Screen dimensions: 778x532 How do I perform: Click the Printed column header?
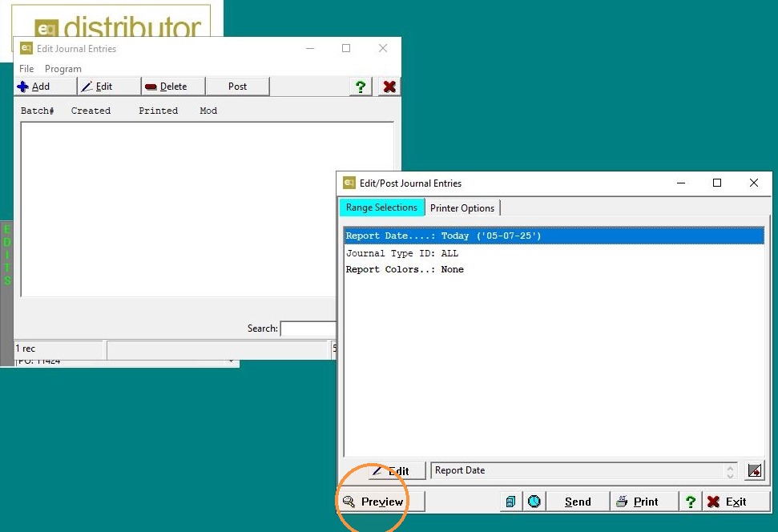click(159, 111)
